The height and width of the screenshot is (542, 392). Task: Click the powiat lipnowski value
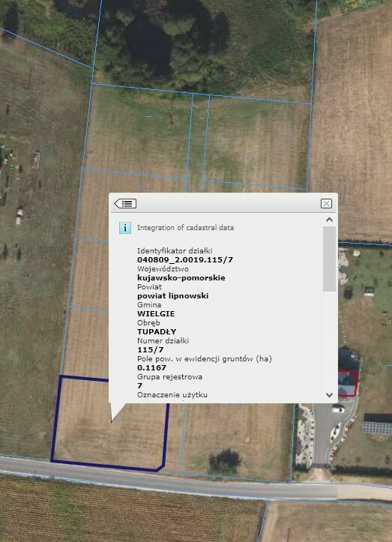coord(173,295)
